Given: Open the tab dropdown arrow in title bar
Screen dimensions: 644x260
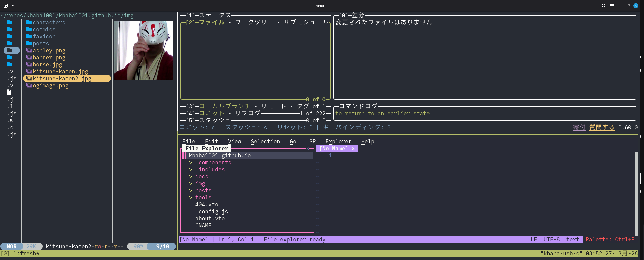Looking at the screenshot, I should coord(13,6).
